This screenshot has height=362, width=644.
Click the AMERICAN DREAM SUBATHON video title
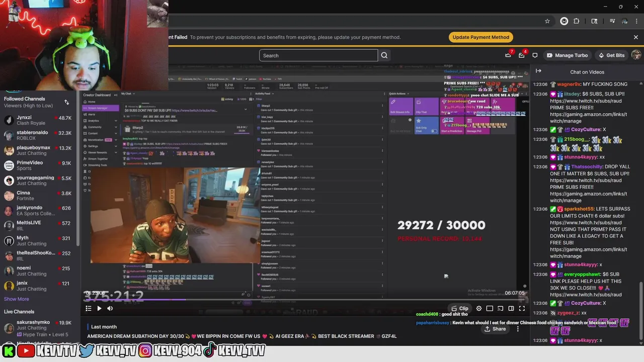tap(242, 336)
